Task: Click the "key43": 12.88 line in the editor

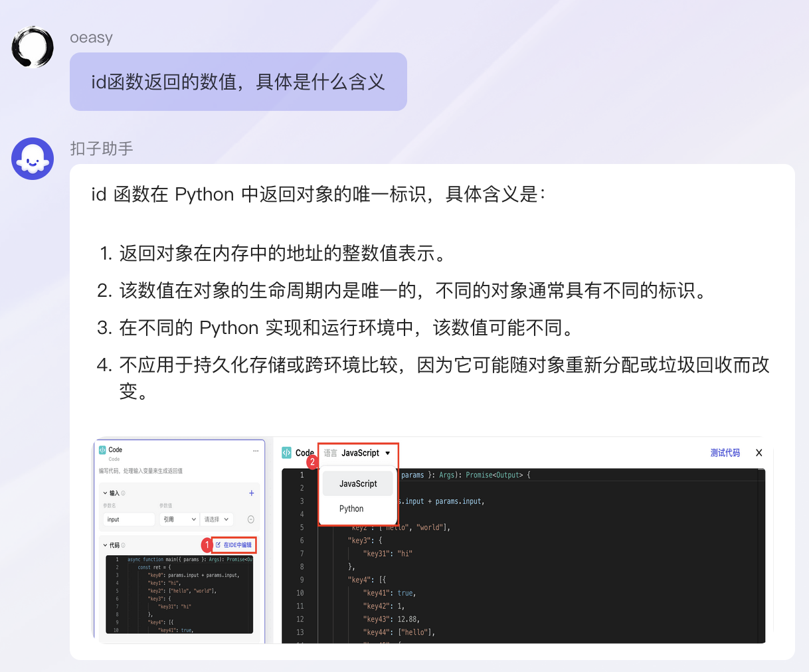Action: tap(391, 619)
